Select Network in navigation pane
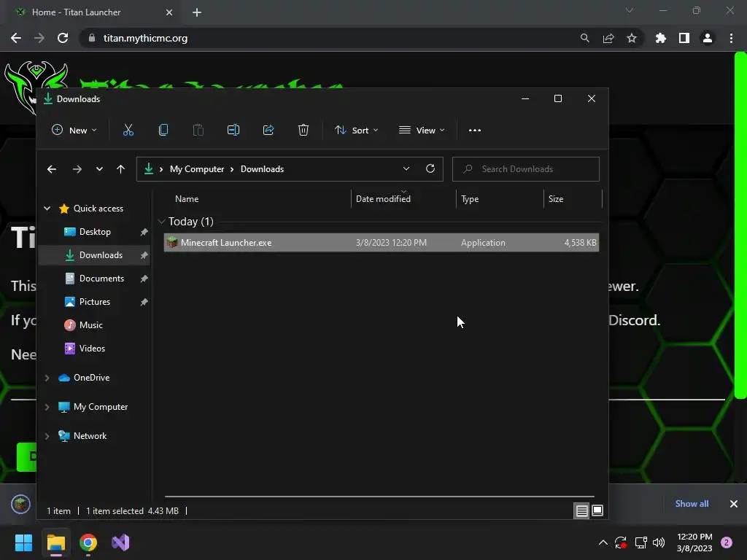The height and width of the screenshot is (560, 747). tap(90, 436)
